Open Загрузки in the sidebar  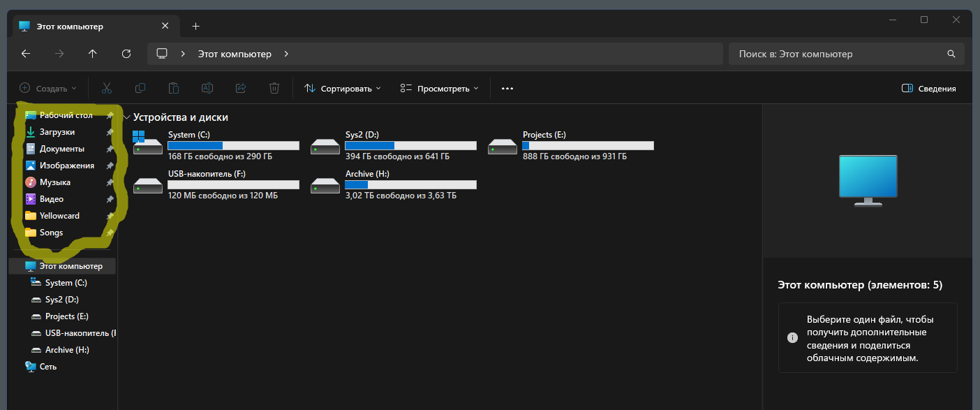click(x=57, y=132)
